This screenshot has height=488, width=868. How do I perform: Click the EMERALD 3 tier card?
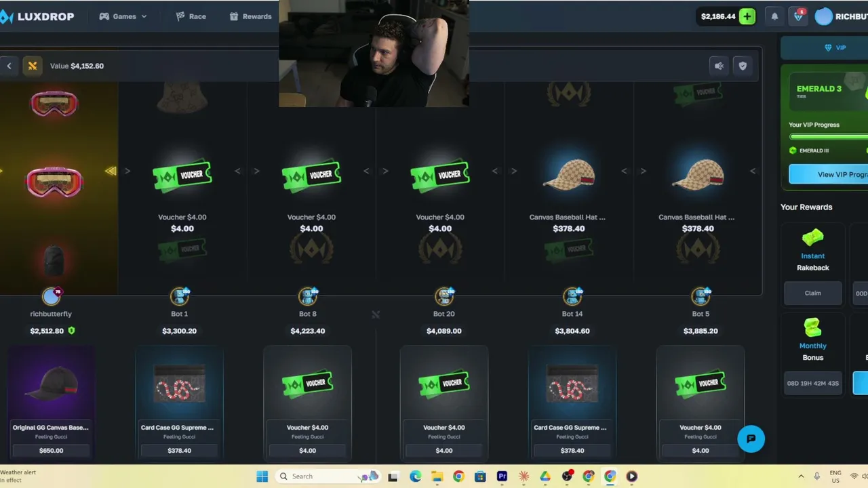[x=829, y=91]
